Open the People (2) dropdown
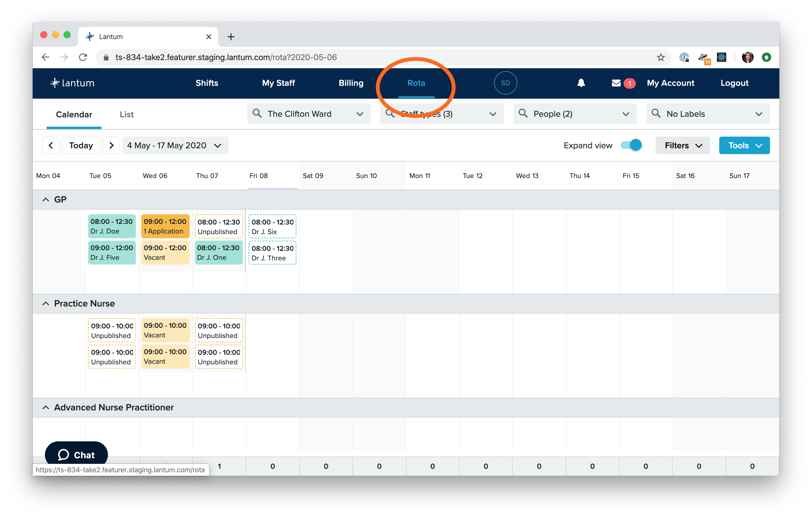 (x=575, y=114)
